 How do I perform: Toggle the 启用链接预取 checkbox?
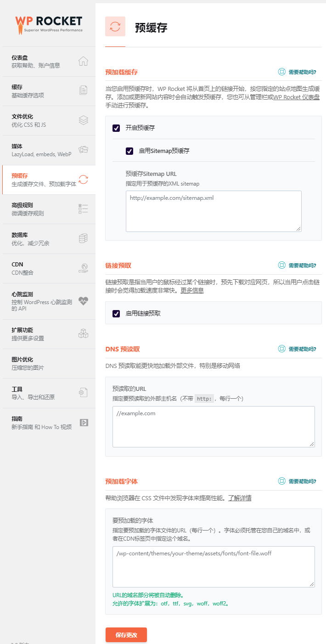[x=116, y=314]
